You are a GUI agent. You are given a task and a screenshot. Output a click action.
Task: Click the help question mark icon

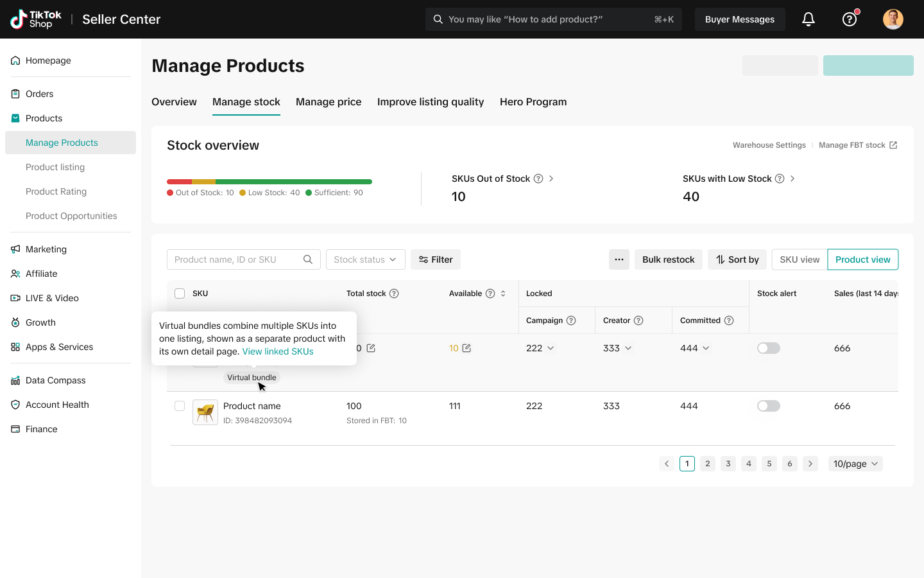(850, 19)
